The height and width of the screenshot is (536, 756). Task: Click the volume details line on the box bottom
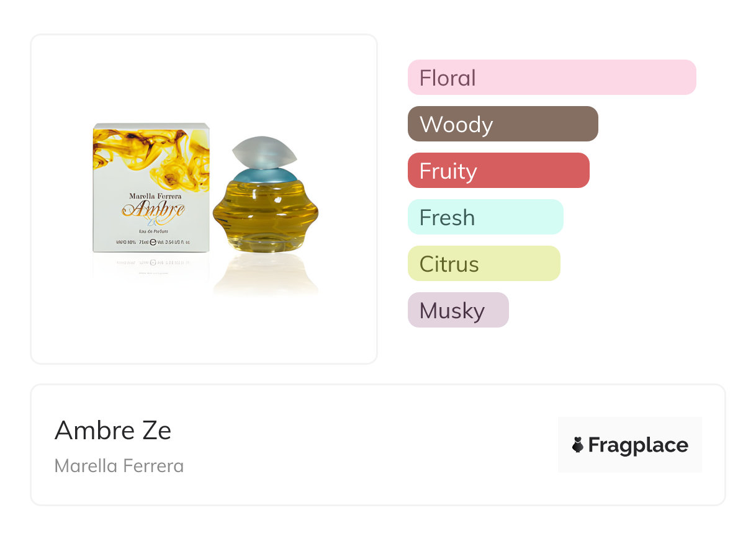(151, 243)
